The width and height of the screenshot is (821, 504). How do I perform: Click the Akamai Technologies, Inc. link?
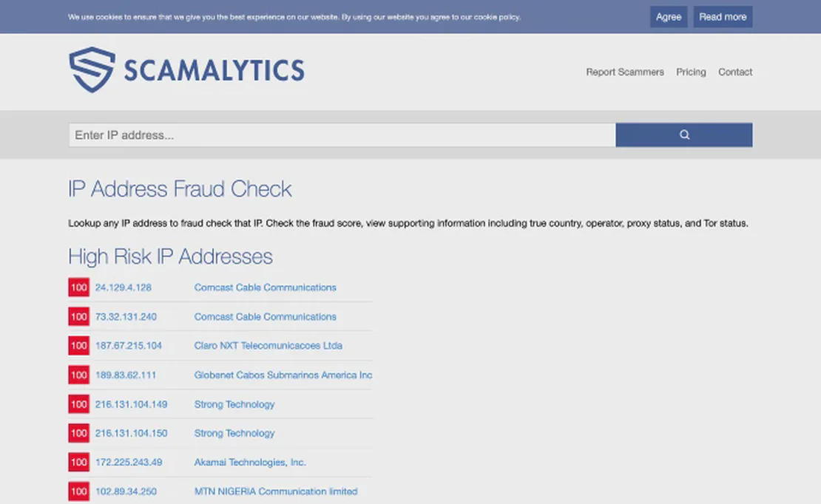pyautogui.click(x=250, y=463)
